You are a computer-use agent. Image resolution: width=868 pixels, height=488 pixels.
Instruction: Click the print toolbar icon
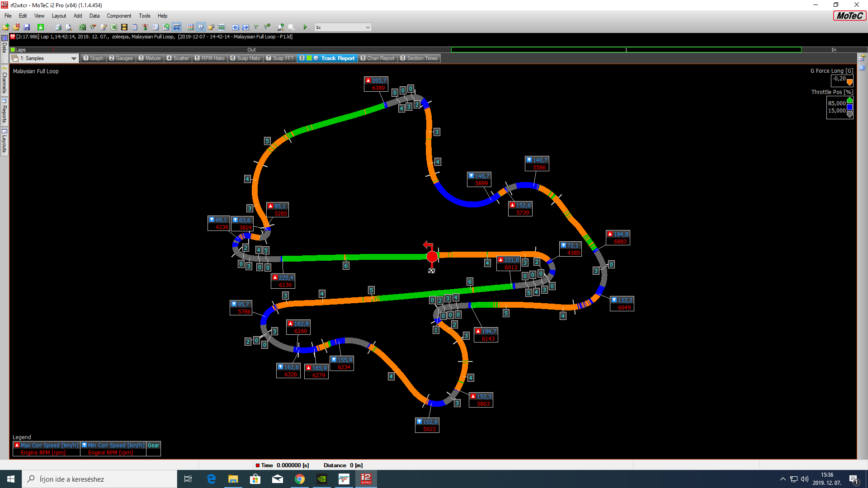point(58,27)
